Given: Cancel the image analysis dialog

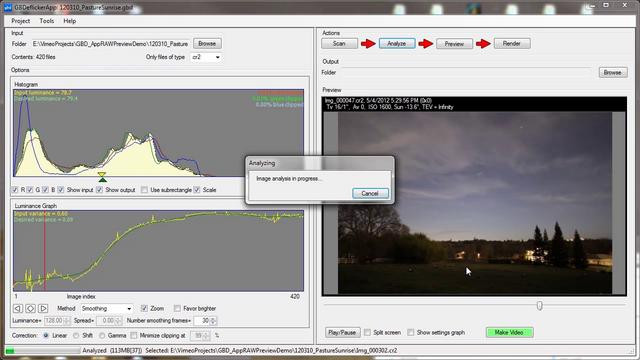Looking at the screenshot, I should coord(370,193).
